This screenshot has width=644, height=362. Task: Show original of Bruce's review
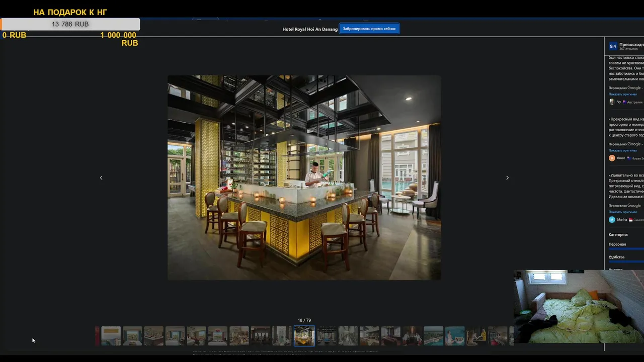point(622,150)
